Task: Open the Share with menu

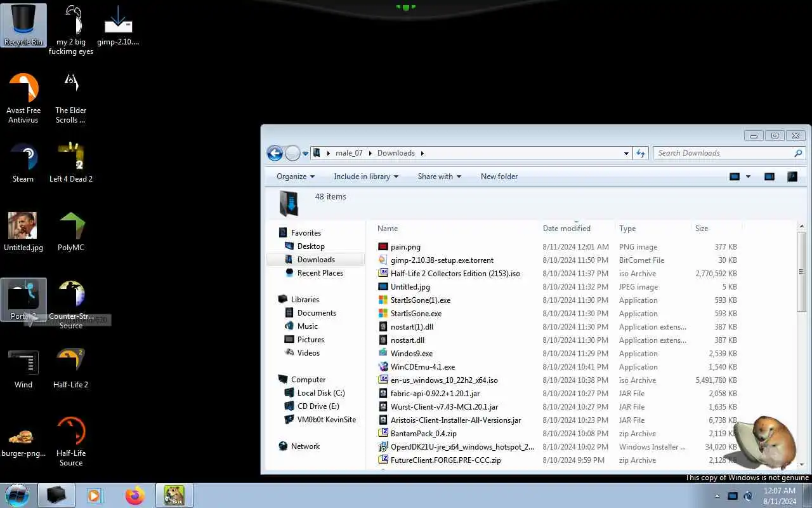Action: coord(440,177)
